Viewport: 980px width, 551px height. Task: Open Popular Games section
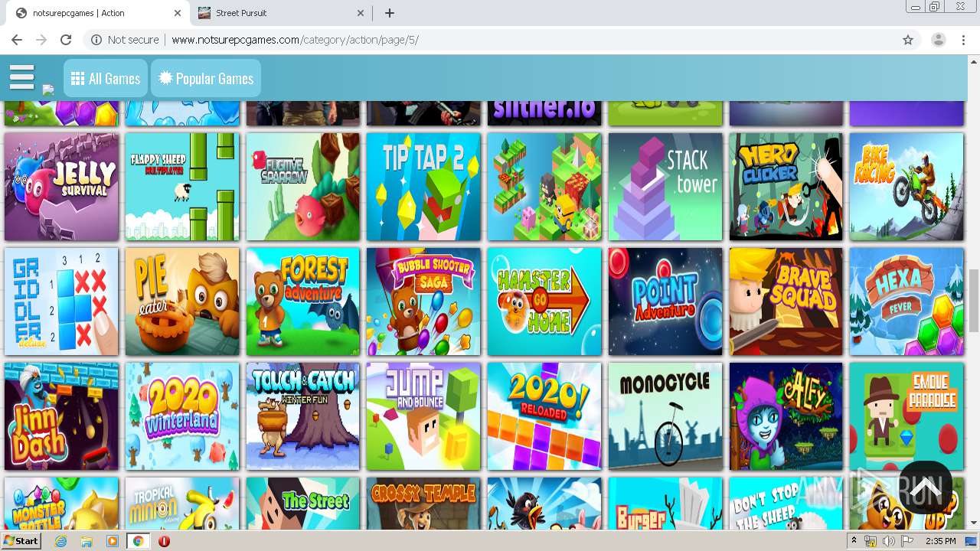(x=206, y=78)
